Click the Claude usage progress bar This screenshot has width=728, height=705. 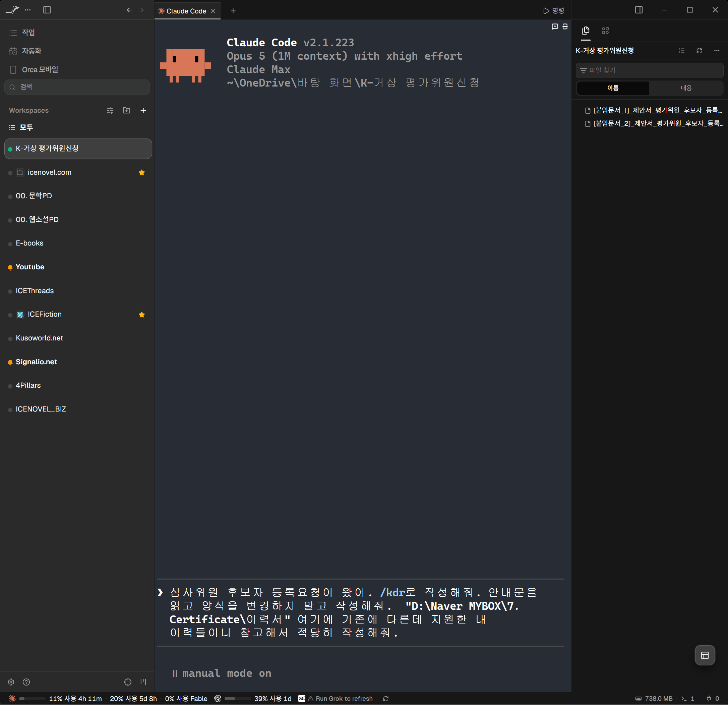tap(32, 699)
